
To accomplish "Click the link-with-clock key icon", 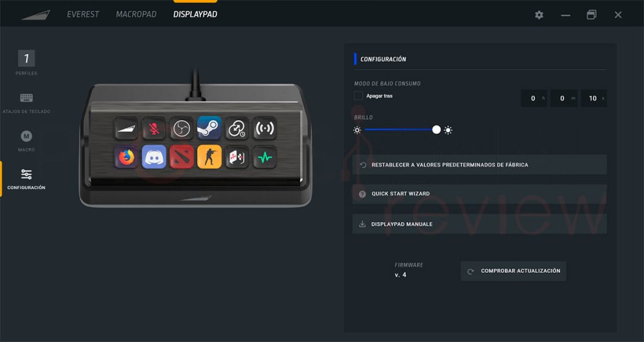I will click(237, 128).
